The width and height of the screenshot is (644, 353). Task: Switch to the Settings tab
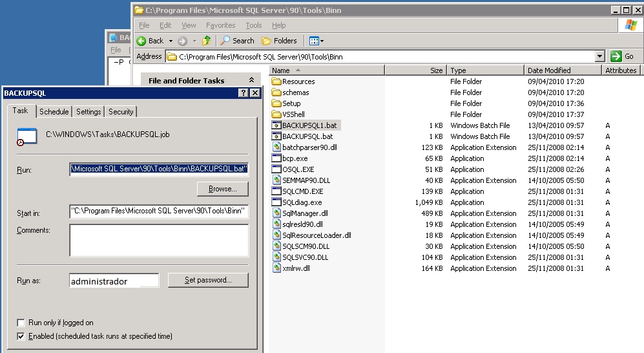[x=88, y=111]
